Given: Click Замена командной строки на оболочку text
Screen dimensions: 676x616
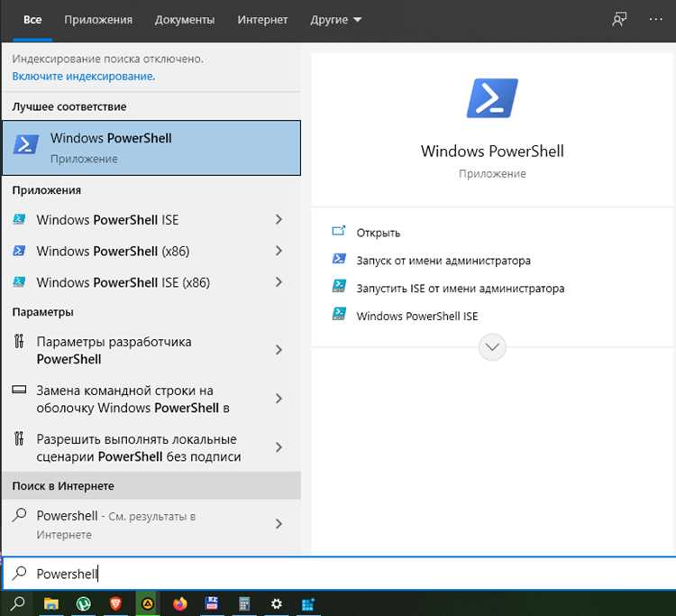Looking at the screenshot, I should point(132,399).
